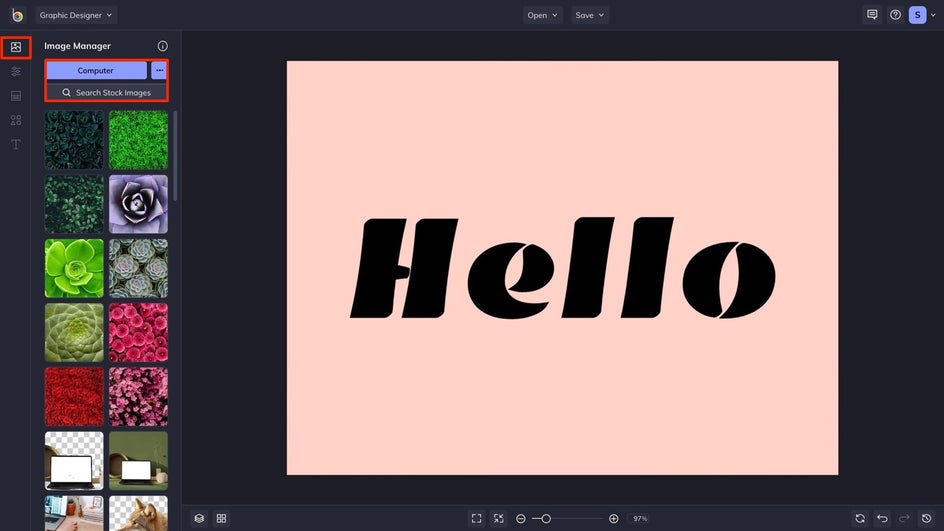The height and width of the screenshot is (531, 944).
Task: Open the Save menu dropdown
Action: (589, 15)
